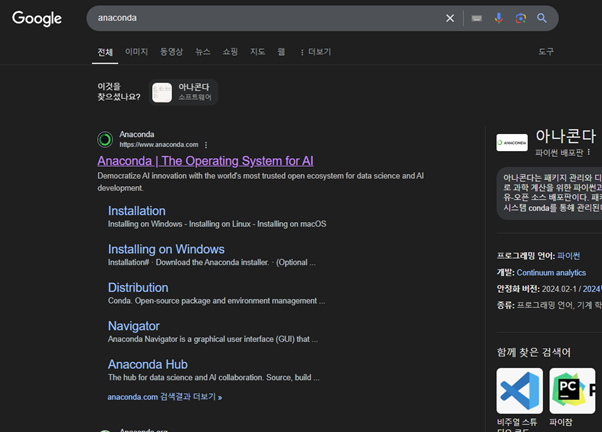Viewport: 602px width, 432px height.
Task: Switch to the 뉴스 tab
Action: [203, 52]
